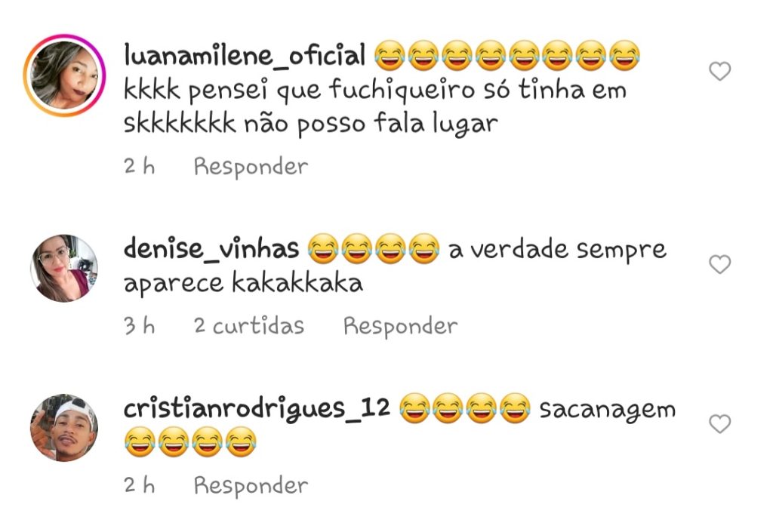Click Responder under luanamilene_oficial's comment
Viewport: 773px width, 532px height.
click(x=251, y=167)
